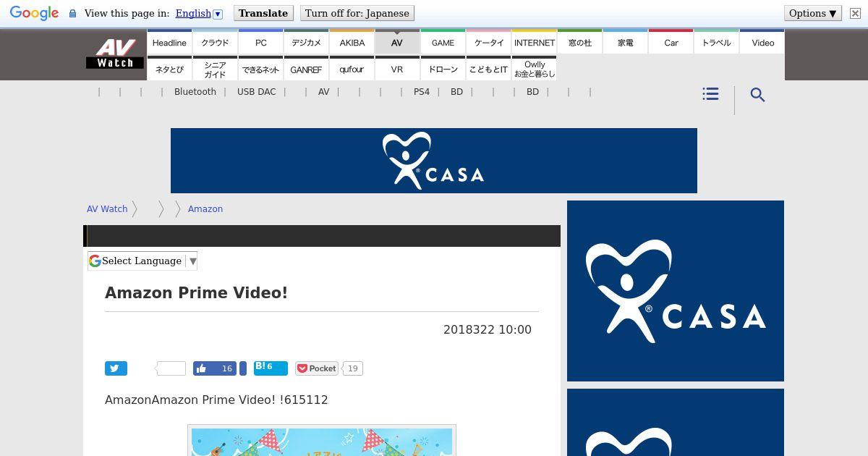Open the デジカメ tab
Screen dimensions: 868x456
click(306, 42)
